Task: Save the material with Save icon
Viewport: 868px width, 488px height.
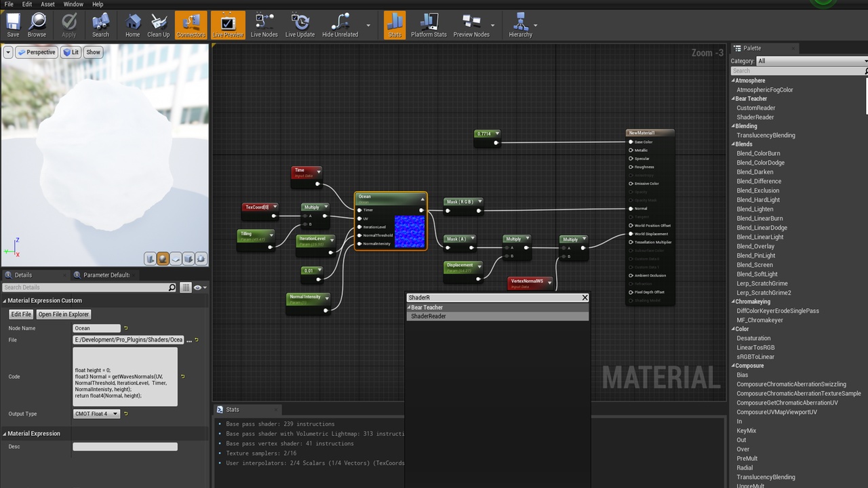Action: coord(13,25)
